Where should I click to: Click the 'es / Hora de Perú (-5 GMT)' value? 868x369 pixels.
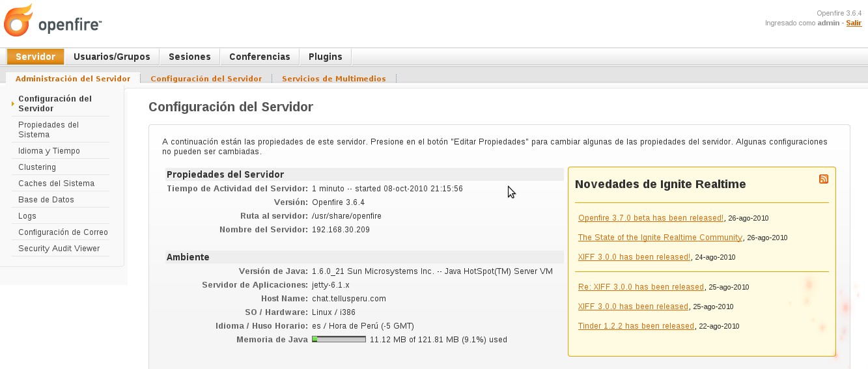point(363,326)
